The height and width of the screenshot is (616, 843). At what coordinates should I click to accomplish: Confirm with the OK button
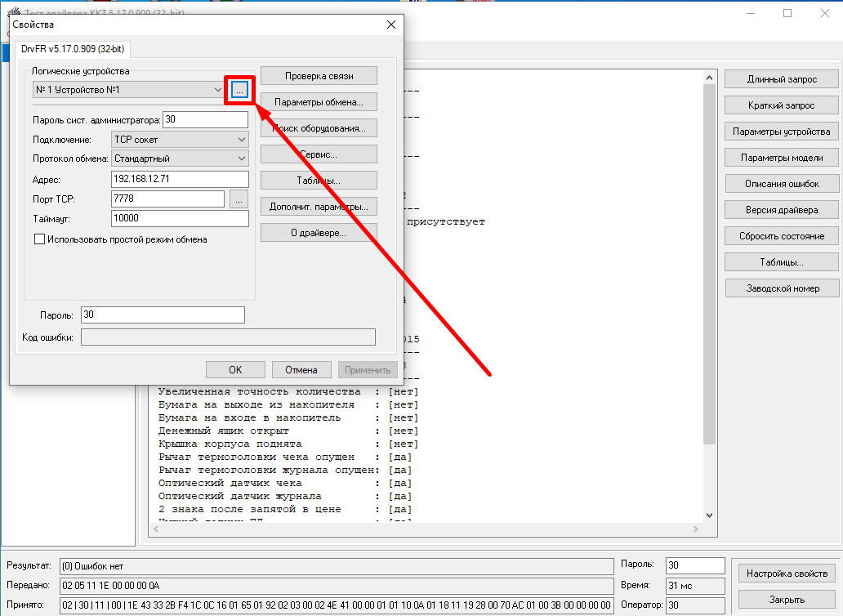point(235,370)
